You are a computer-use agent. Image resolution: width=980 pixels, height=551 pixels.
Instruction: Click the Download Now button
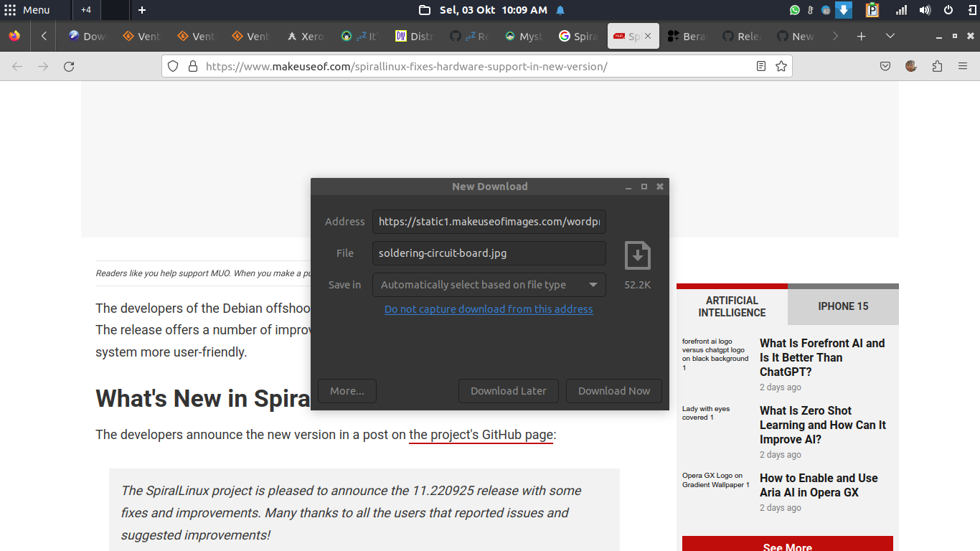614,391
